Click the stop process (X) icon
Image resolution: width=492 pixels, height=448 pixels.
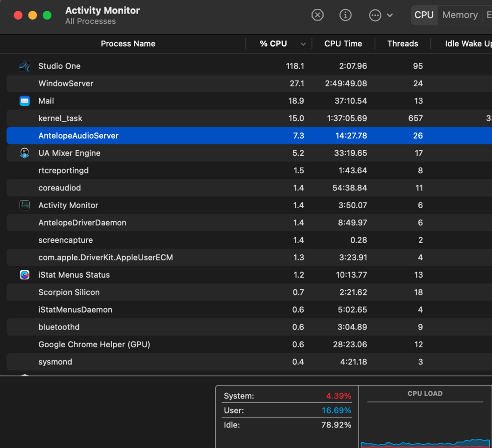317,15
